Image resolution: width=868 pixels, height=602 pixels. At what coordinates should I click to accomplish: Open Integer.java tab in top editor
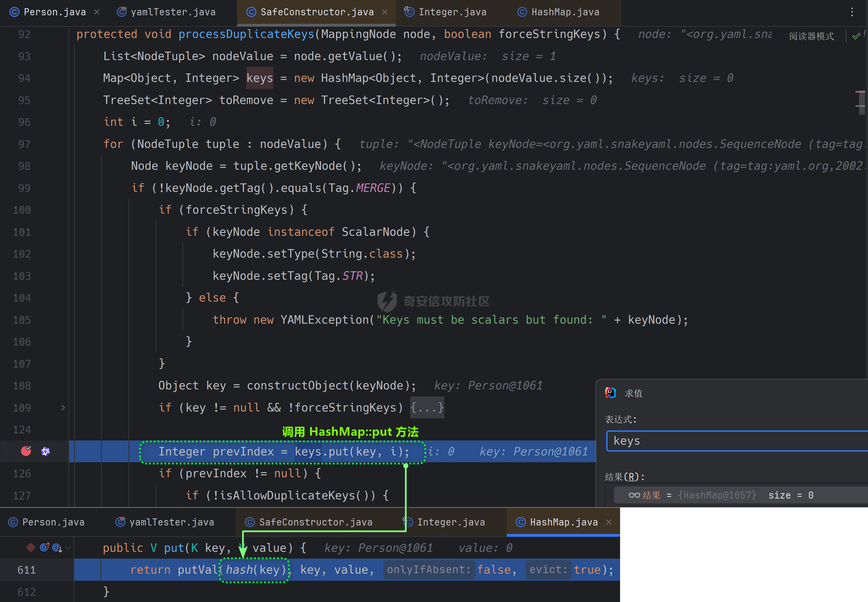(x=452, y=12)
